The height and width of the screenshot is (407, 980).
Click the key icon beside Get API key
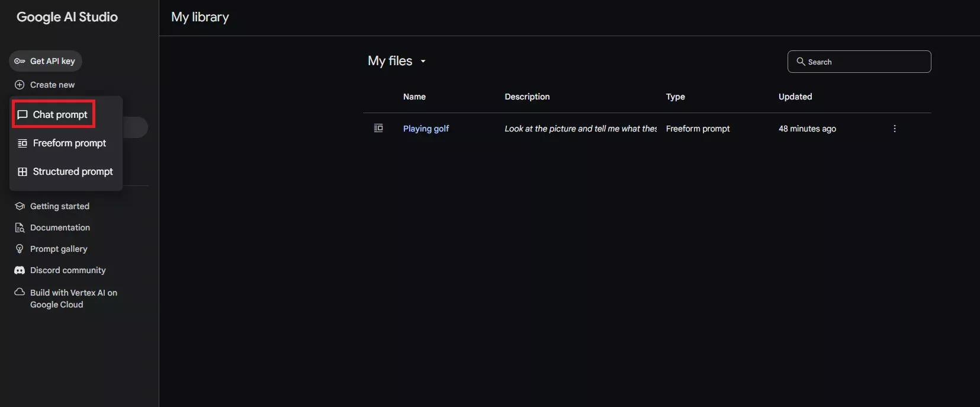point(20,61)
